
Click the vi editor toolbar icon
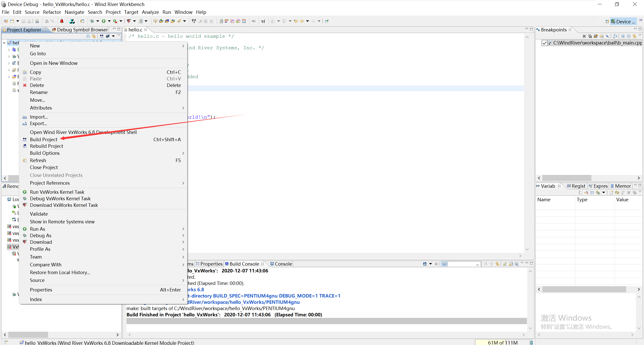(x=263, y=21)
